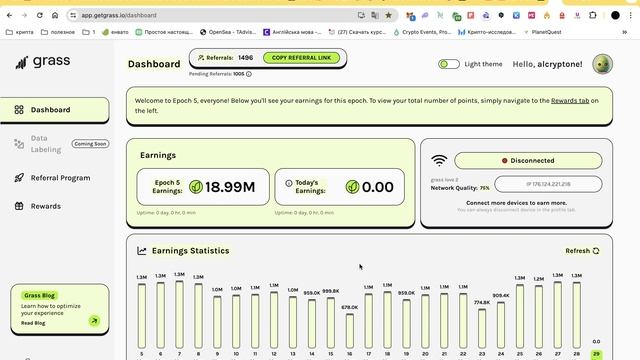Click the chart bar for day 16

tap(349, 331)
